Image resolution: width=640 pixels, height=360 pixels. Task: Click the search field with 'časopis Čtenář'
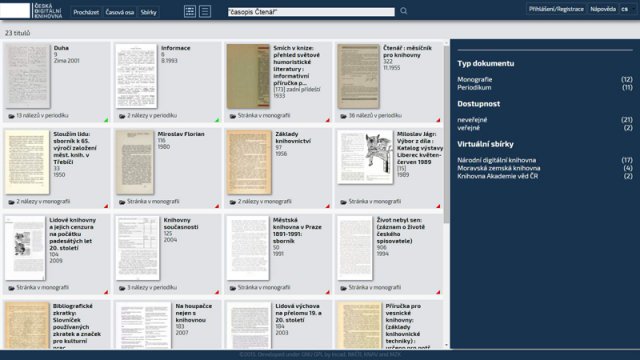311,12
